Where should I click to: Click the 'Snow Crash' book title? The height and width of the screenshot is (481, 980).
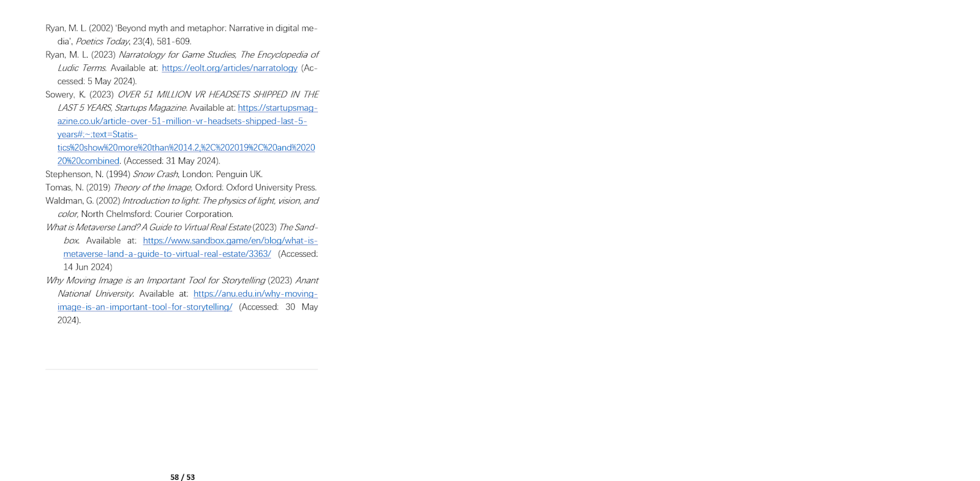156,175
